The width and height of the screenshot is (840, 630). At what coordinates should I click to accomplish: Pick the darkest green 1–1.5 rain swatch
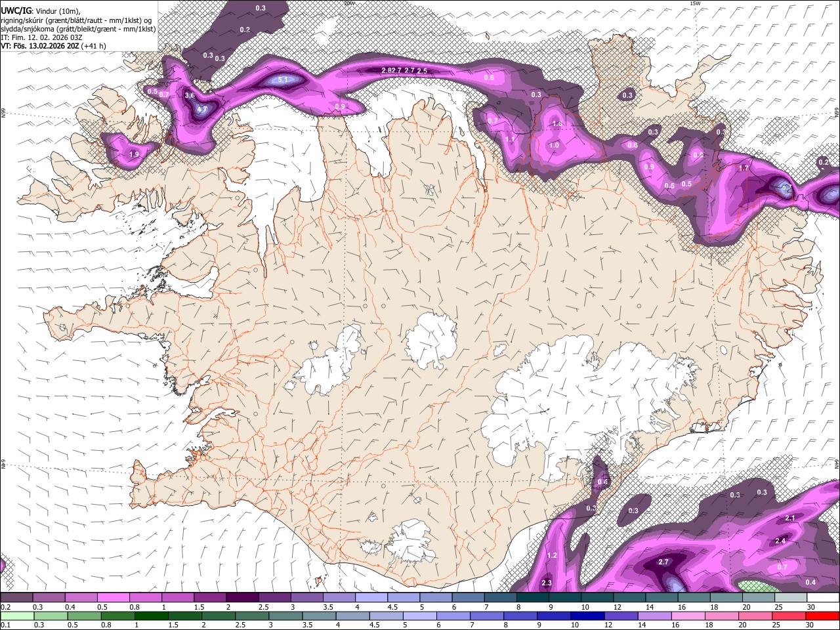click(x=151, y=616)
